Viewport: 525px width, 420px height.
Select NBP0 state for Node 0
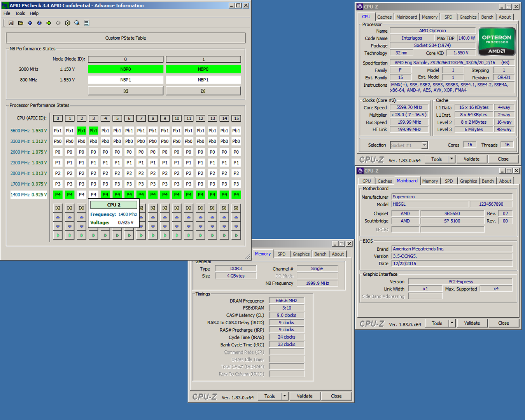pos(126,69)
